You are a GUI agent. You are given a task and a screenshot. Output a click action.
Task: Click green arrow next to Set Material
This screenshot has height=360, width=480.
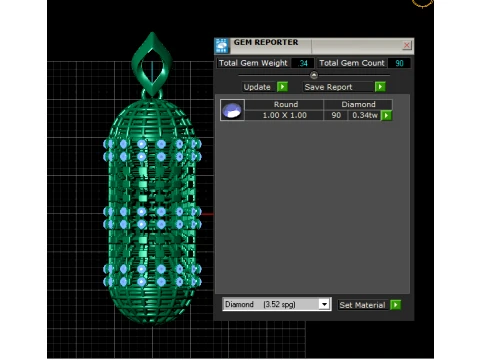coord(395,305)
